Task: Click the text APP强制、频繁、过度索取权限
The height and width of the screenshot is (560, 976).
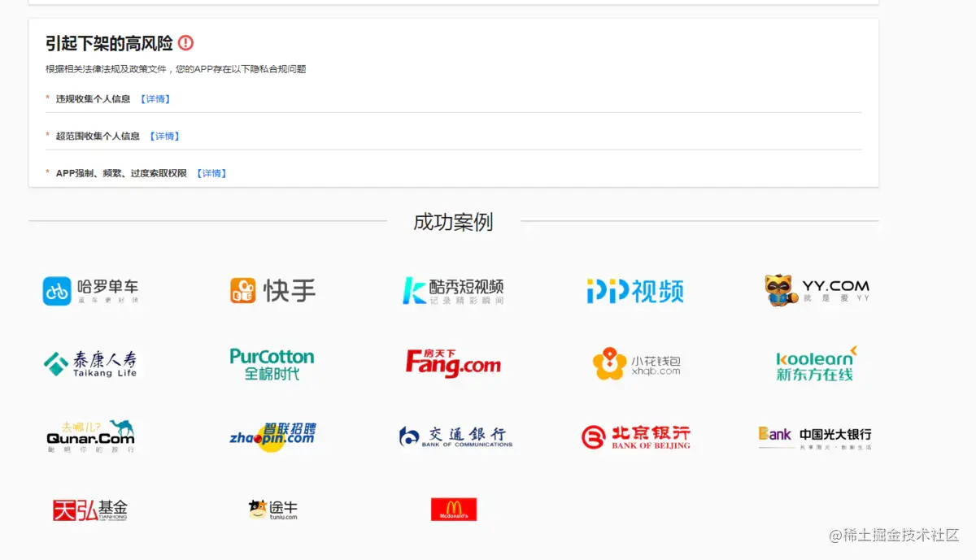Action: tap(121, 173)
